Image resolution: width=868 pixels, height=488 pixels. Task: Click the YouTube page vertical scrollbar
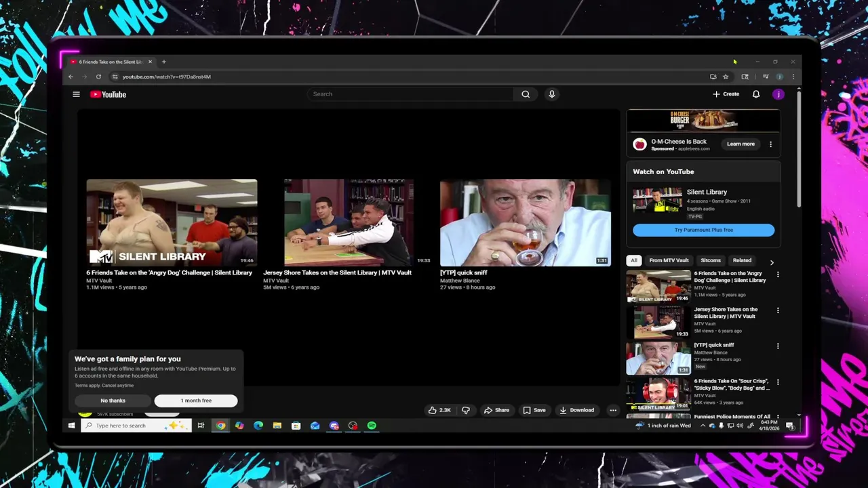tap(799, 149)
